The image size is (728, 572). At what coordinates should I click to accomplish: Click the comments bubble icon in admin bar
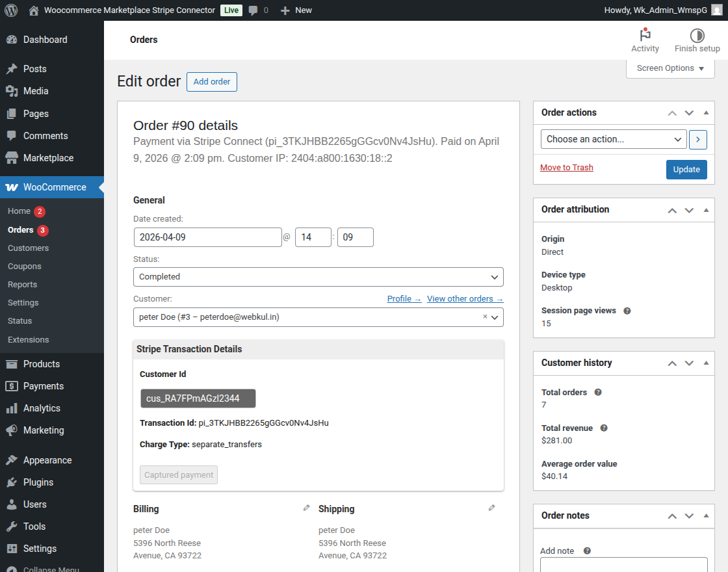tap(253, 10)
